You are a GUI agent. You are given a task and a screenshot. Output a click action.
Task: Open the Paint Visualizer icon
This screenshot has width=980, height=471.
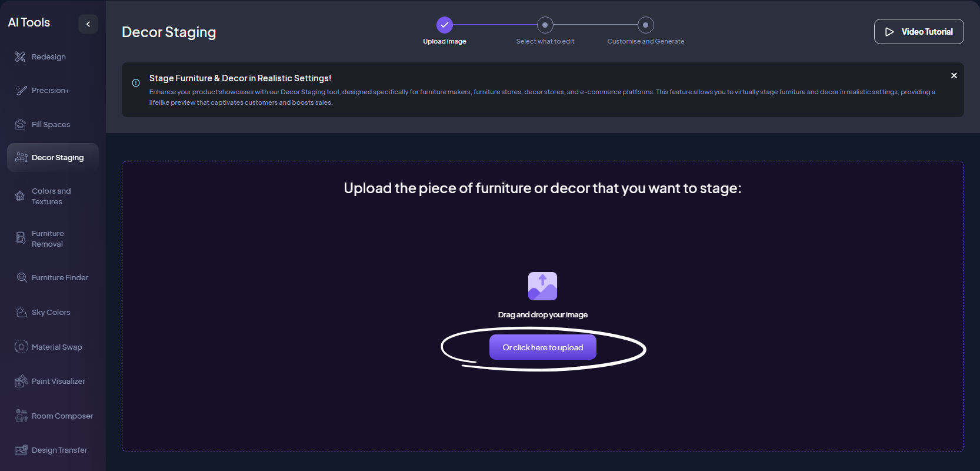[21, 382]
